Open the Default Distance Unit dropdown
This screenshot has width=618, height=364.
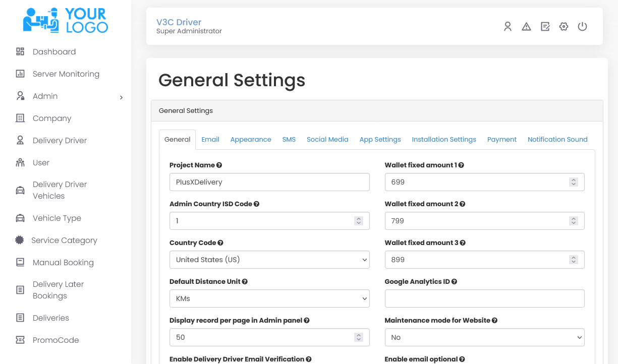269,298
